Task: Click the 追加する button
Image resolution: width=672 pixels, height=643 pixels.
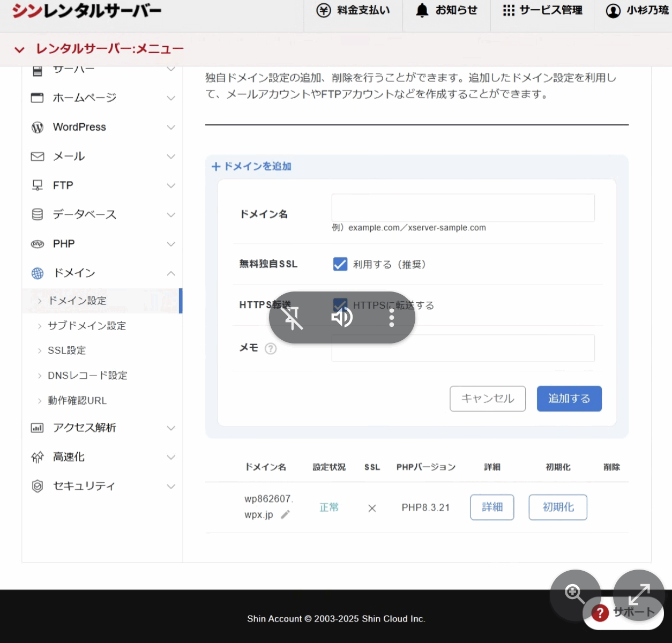Action: (569, 399)
